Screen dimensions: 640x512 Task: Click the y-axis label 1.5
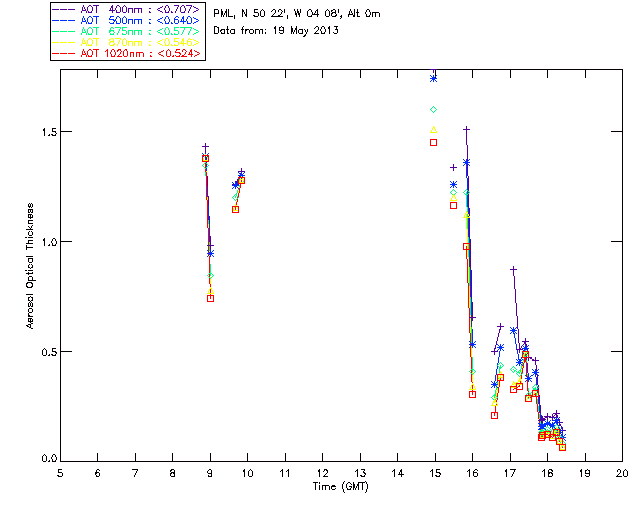click(49, 132)
